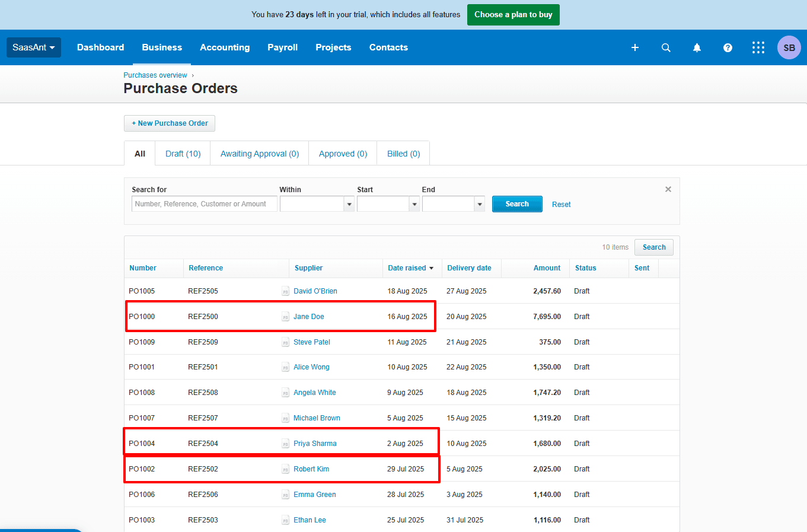807x532 pixels.
Task: Click the help question mark icon
Action: click(728, 47)
